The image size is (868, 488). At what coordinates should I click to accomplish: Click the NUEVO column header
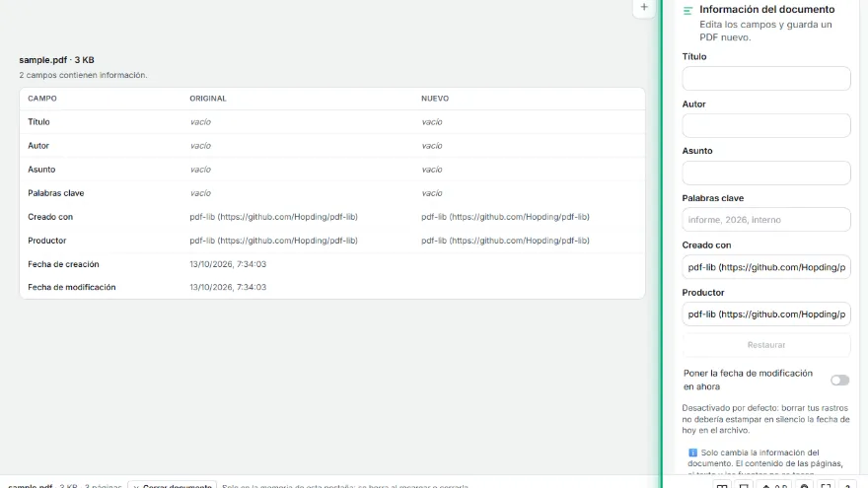pos(435,99)
